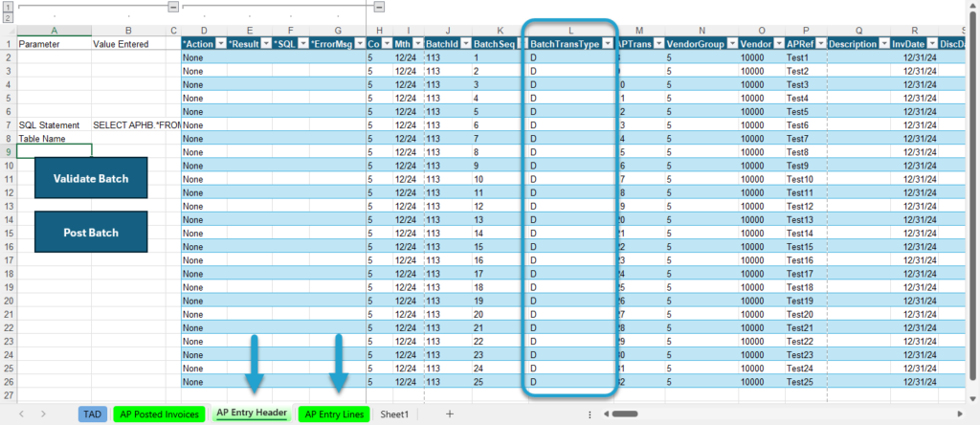The width and height of the screenshot is (980, 425).
Task: Open the VendorGroup filter dropdown
Action: (731, 44)
